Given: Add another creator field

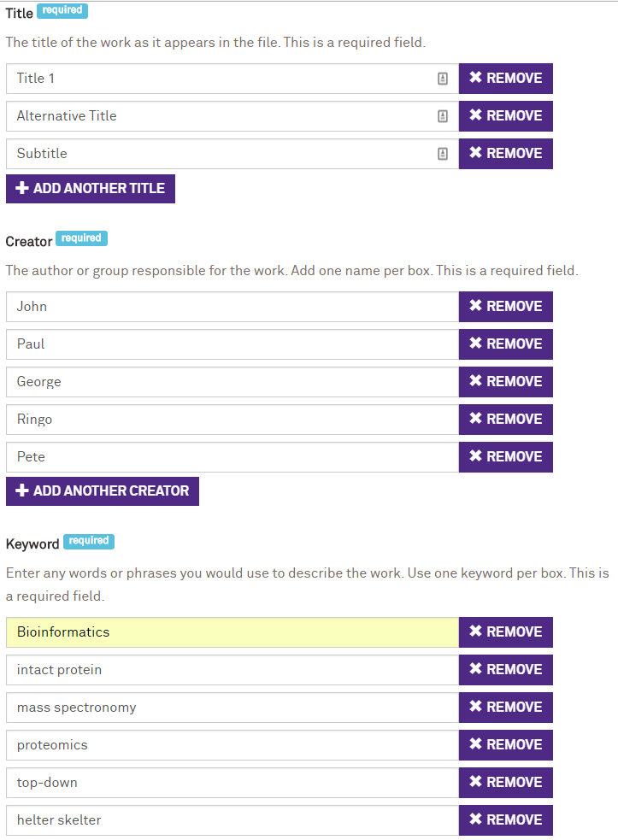Looking at the screenshot, I should [x=103, y=491].
